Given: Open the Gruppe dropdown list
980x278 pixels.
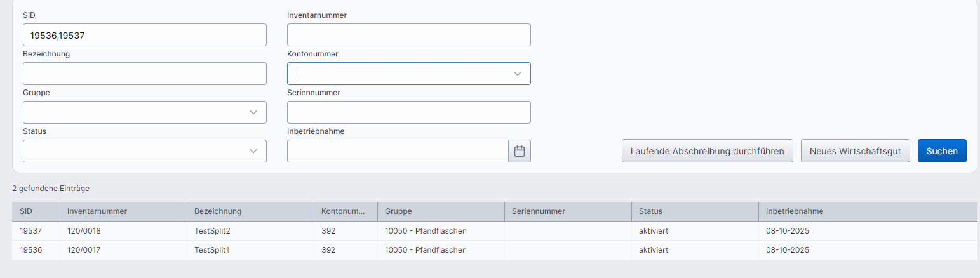Looking at the screenshot, I should 253,112.
